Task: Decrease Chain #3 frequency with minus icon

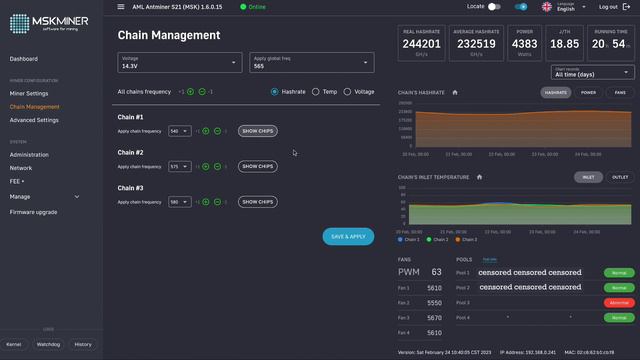Action: [218, 202]
